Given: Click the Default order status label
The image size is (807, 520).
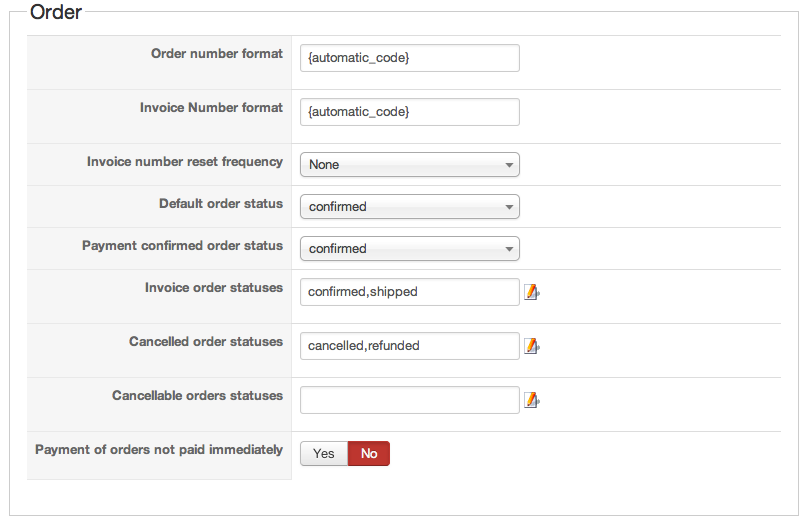Looking at the screenshot, I should pos(221,204).
